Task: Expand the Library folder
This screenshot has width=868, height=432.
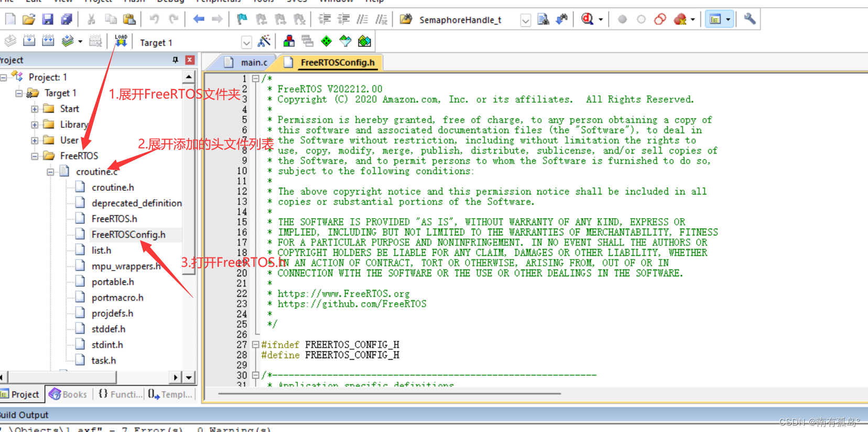Action: 35,125
